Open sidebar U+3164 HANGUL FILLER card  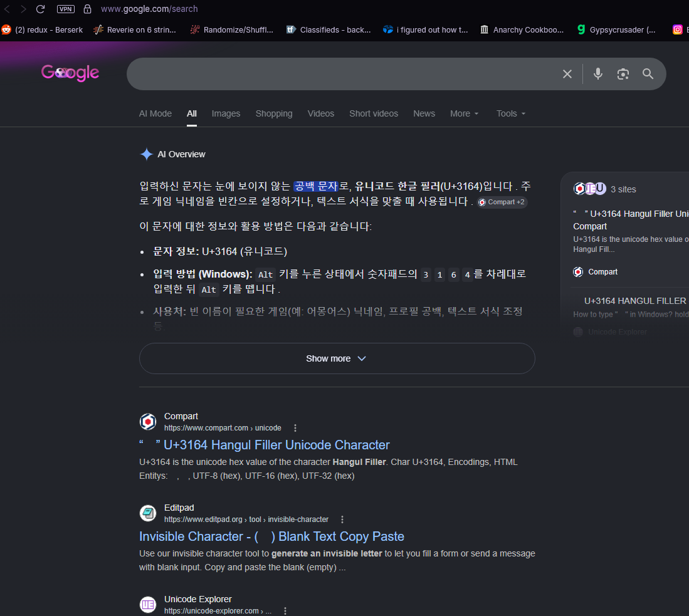pyautogui.click(x=635, y=301)
